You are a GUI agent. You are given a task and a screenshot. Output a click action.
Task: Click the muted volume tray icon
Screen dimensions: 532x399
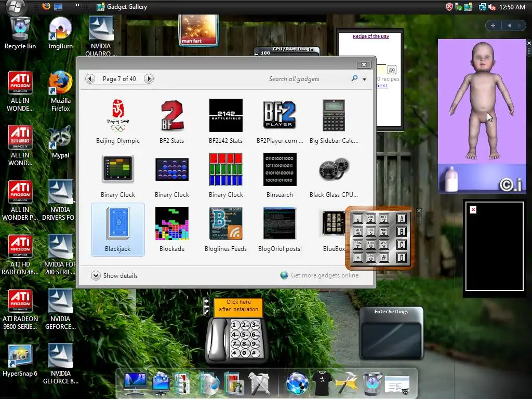point(491,7)
